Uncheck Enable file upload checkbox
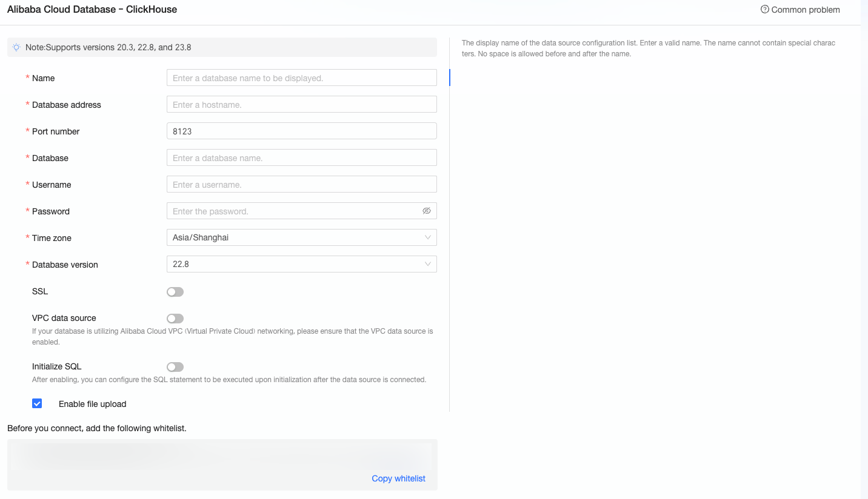This screenshot has height=499, width=868. pos(37,403)
